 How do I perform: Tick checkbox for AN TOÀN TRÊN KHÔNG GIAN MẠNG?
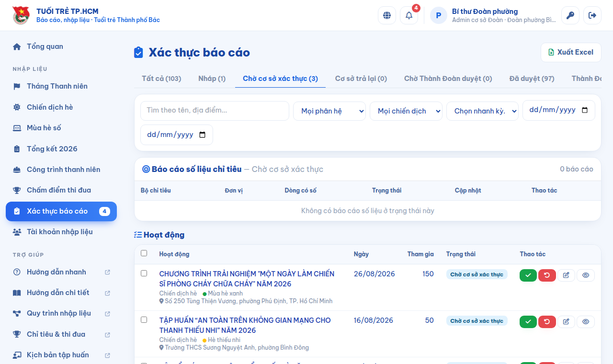(x=144, y=320)
